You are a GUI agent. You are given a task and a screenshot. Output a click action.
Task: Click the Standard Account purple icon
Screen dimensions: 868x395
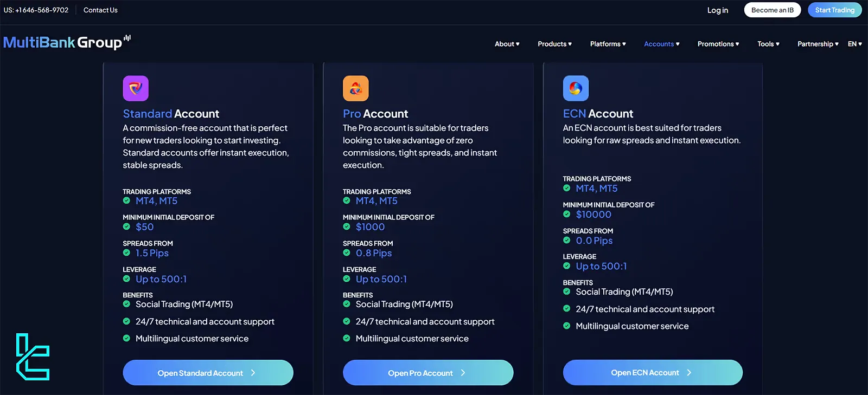coord(136,88)
